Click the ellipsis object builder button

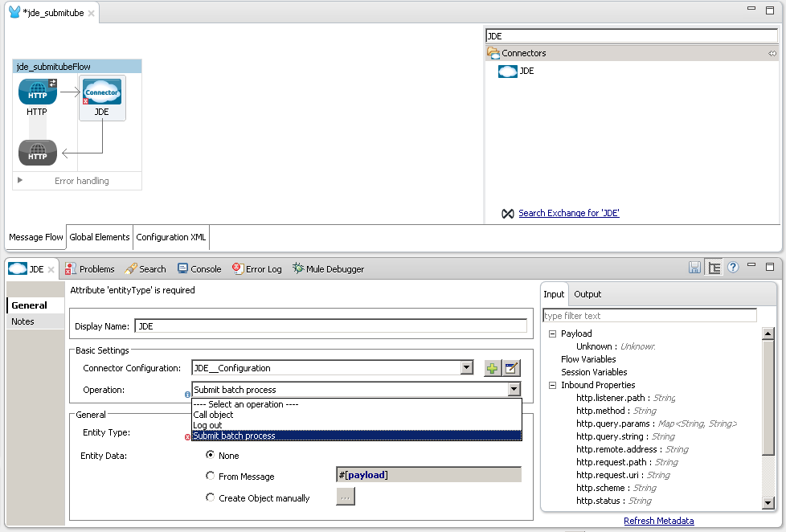(x=346, y=497)
